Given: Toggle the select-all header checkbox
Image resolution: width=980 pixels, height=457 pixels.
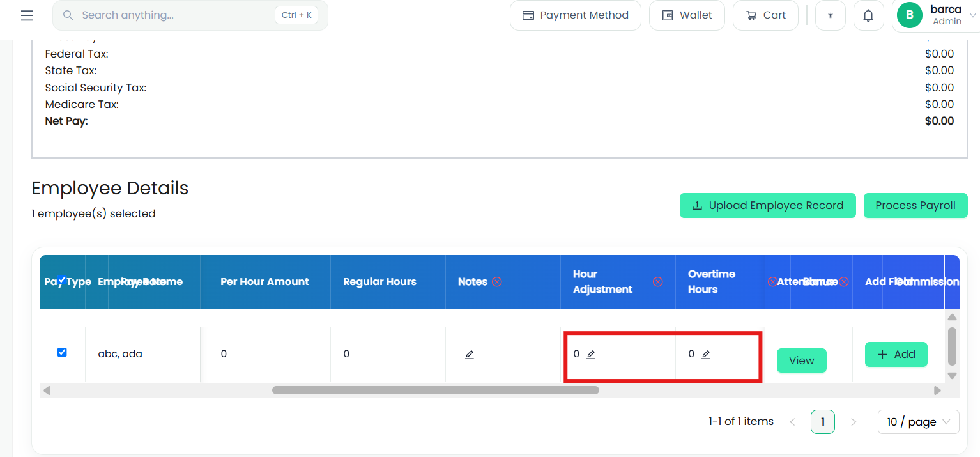Looking at the screenshot, I should pos(61,280).
